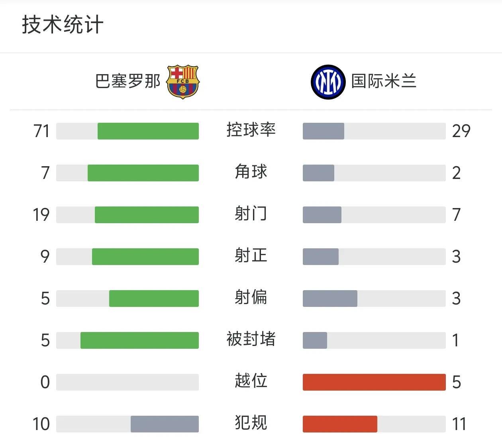Viewport: 502px width, 448px height.
Task: Click Inter's red 越位 offside bar
Action: pyautogui.click(x=374, y=382)
